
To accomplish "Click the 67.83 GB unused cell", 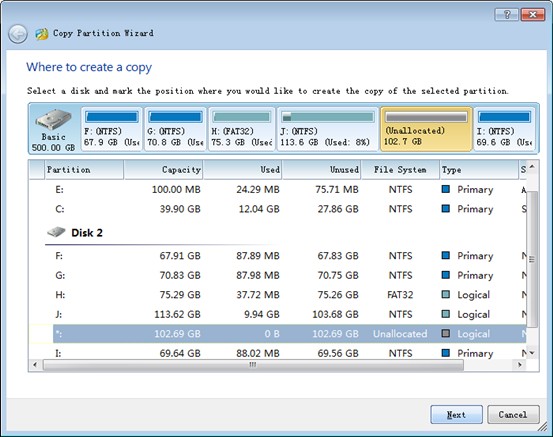I will pyautogui.click(x=338, y=255).
